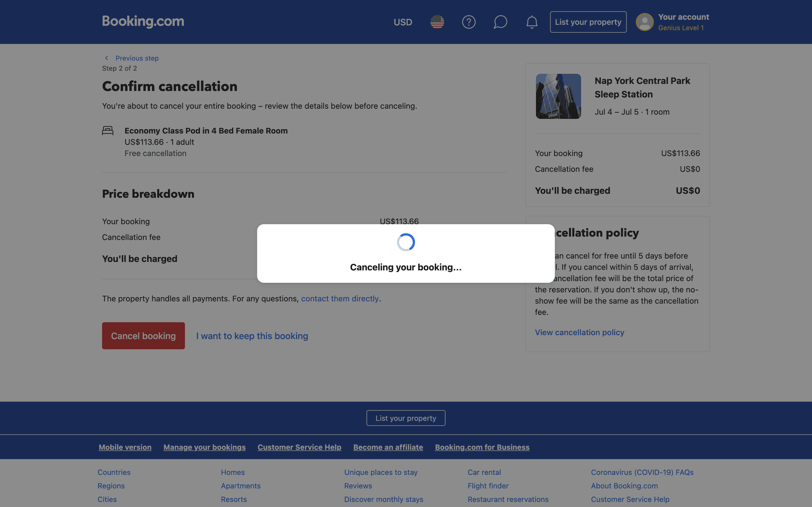Open the messages chat bubble icon

coord(500,22)
